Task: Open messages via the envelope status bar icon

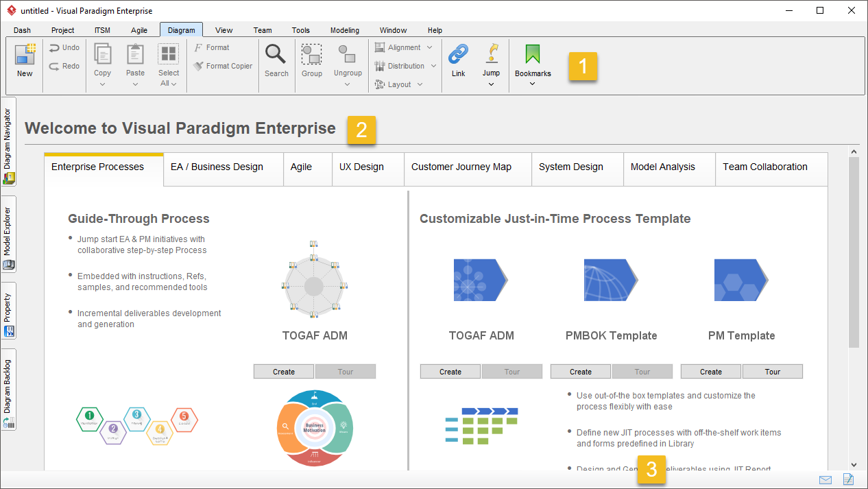Action: click(825, 479)
